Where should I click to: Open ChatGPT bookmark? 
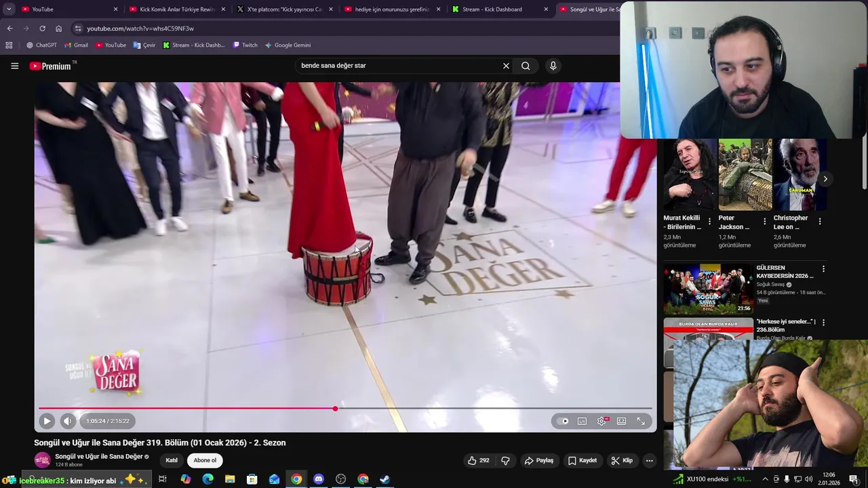[41, 45]
